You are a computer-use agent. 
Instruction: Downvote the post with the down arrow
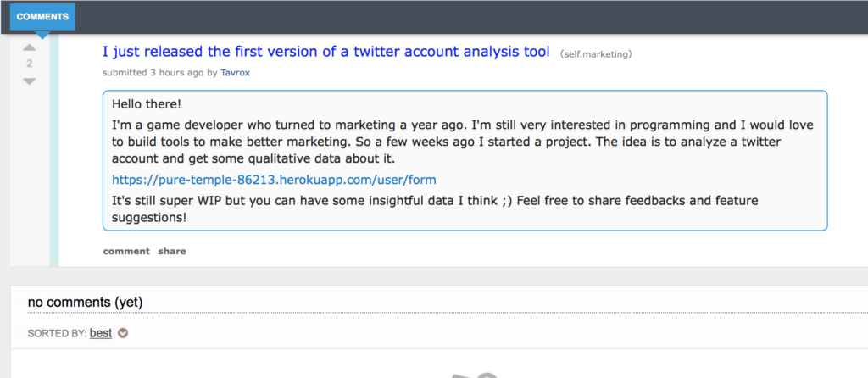(30, 81)
